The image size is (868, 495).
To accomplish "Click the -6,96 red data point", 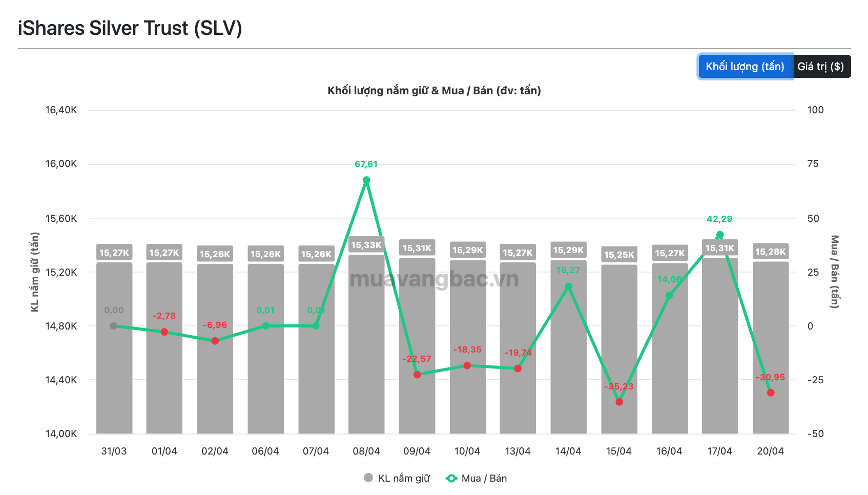I will click(215, 341).
